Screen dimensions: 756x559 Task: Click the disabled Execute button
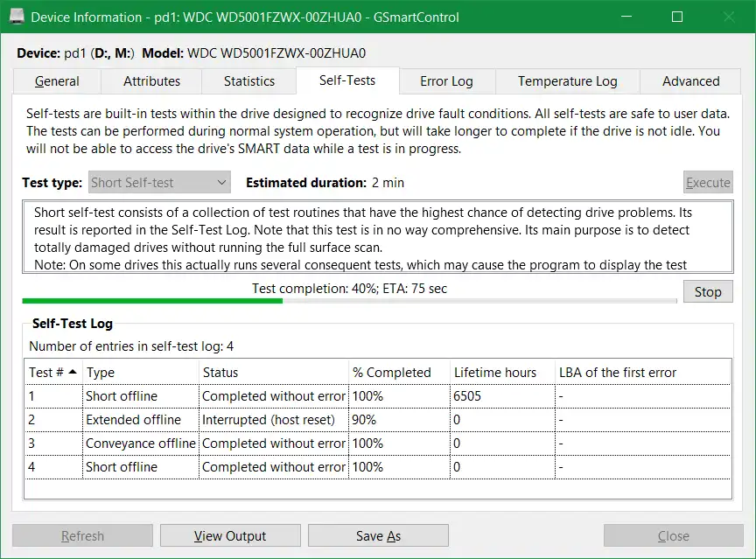(x=708, y=182)
